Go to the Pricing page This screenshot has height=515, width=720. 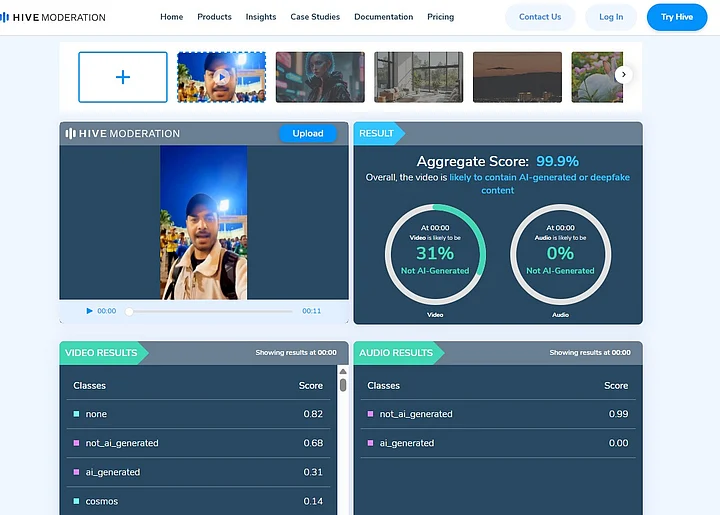click(x=440, y=17)
